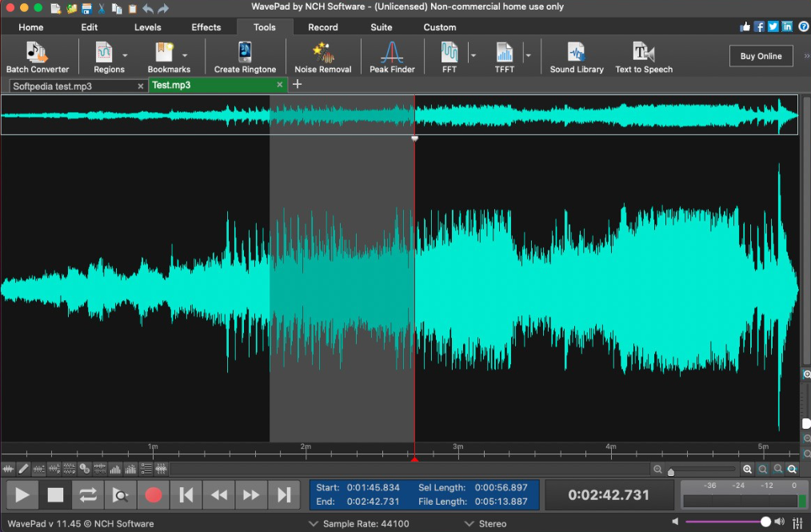Click the Paste clipboard icon

pos(133,8)
